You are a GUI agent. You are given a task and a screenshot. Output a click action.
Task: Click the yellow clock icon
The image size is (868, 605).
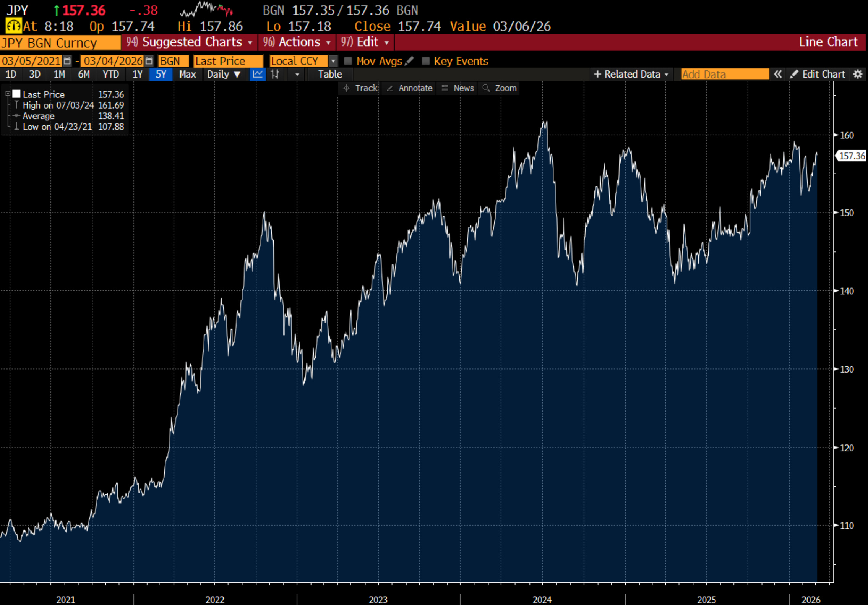point(13,26)
